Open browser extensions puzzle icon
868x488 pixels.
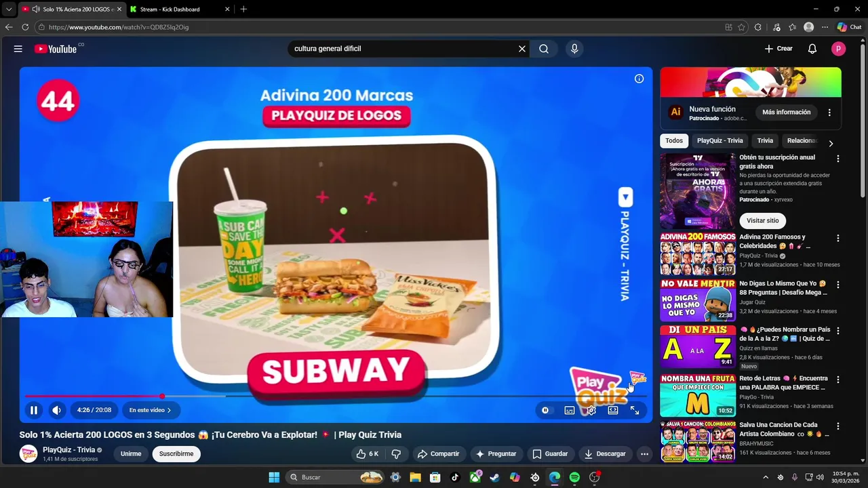758,27
